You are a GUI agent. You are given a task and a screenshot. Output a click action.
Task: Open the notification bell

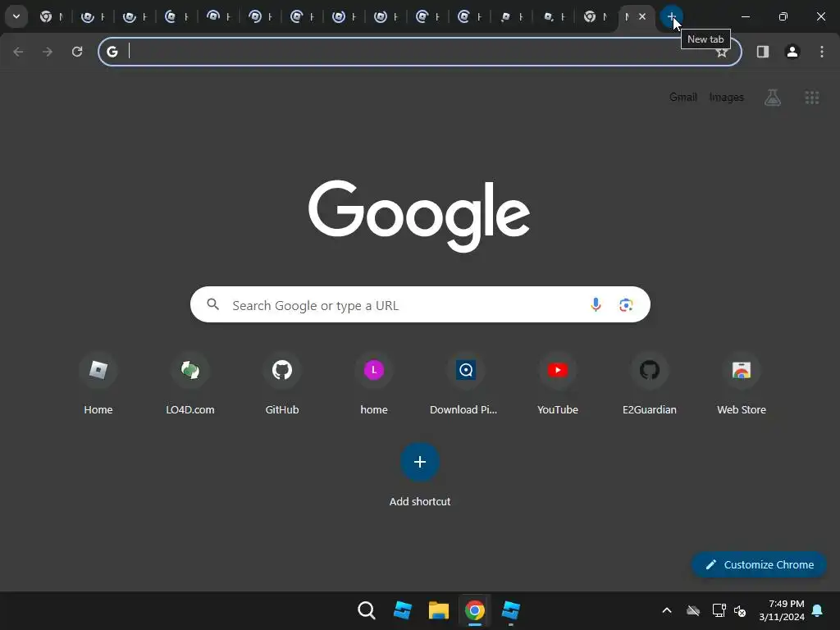coord(818,610)
